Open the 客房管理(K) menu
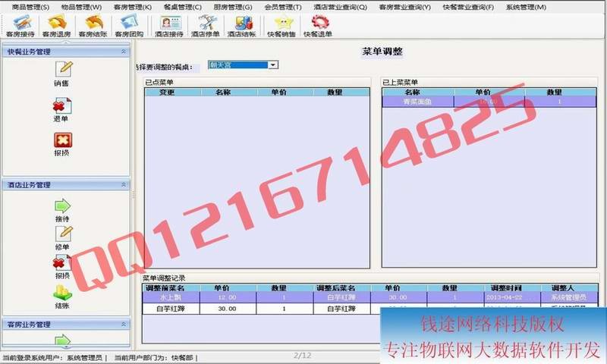This screenshot has height=364, width=607. [x=133, y=7]
